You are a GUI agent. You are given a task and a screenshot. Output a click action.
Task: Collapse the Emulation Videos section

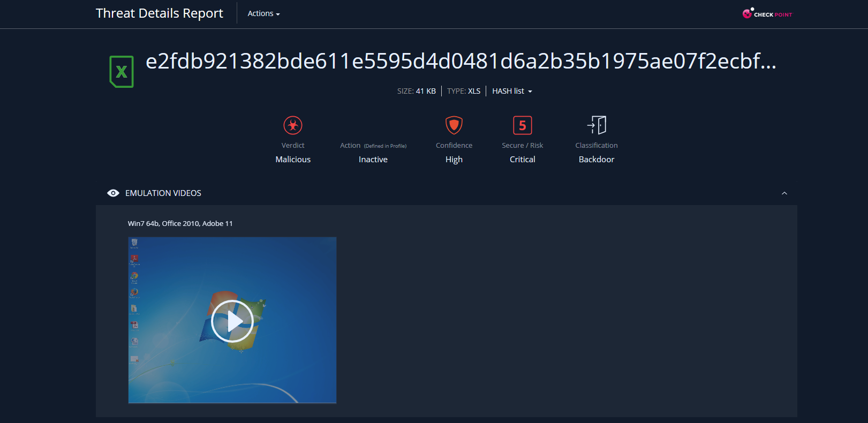[784, 193]
